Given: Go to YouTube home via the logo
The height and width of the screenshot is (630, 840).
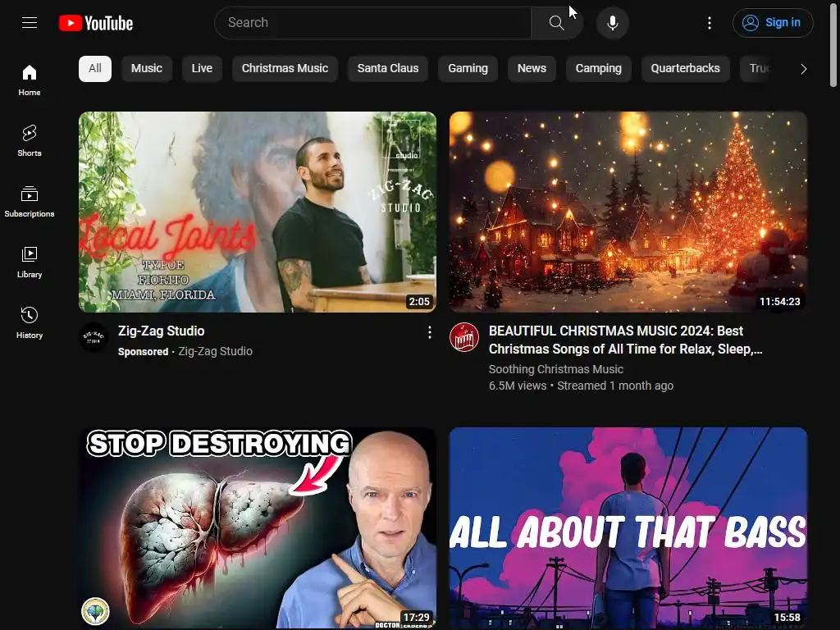Looking at the screenshot, I should tap(96, 23).
